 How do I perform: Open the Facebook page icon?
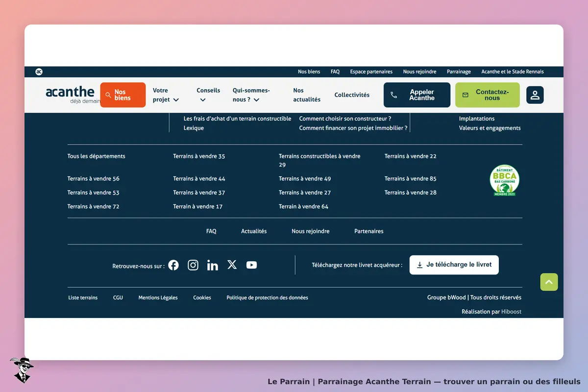point(173,265)
